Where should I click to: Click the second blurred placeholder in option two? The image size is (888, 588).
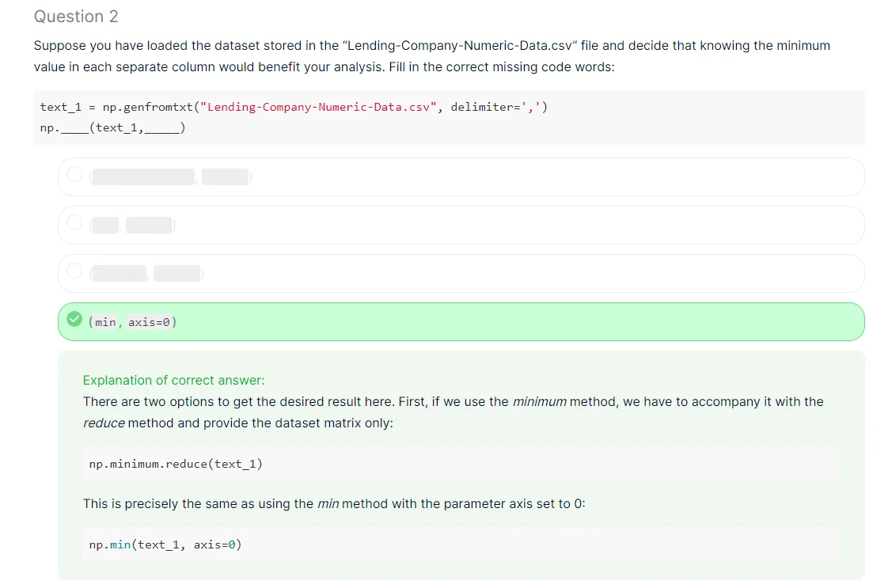(149, 225)
